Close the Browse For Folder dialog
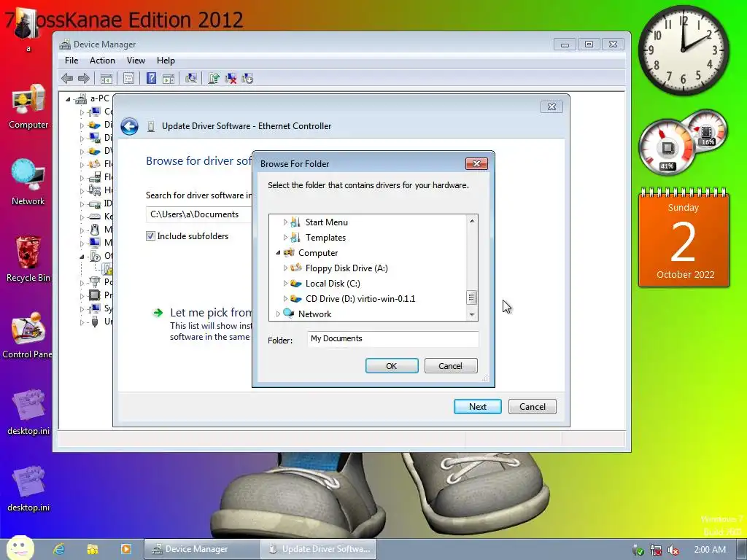 pos(476,164)
